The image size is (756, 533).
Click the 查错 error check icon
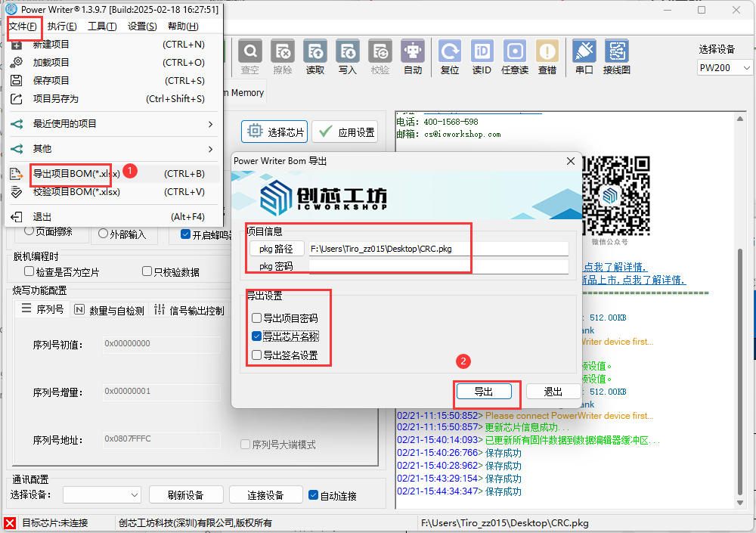tap(547, 57)
